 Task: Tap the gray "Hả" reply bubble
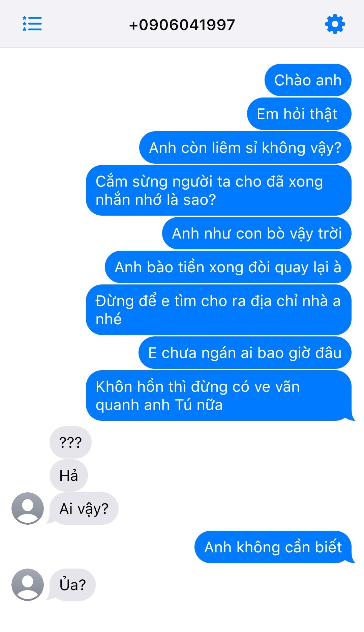(69, 475)
